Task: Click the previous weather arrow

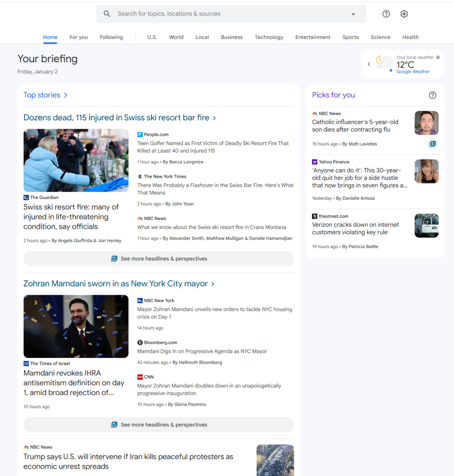Action: point(369,64)
